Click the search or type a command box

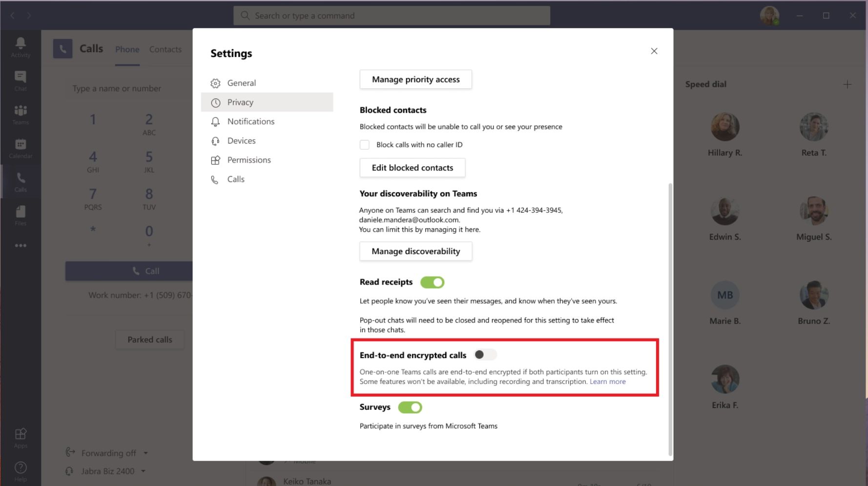point(392,16)
